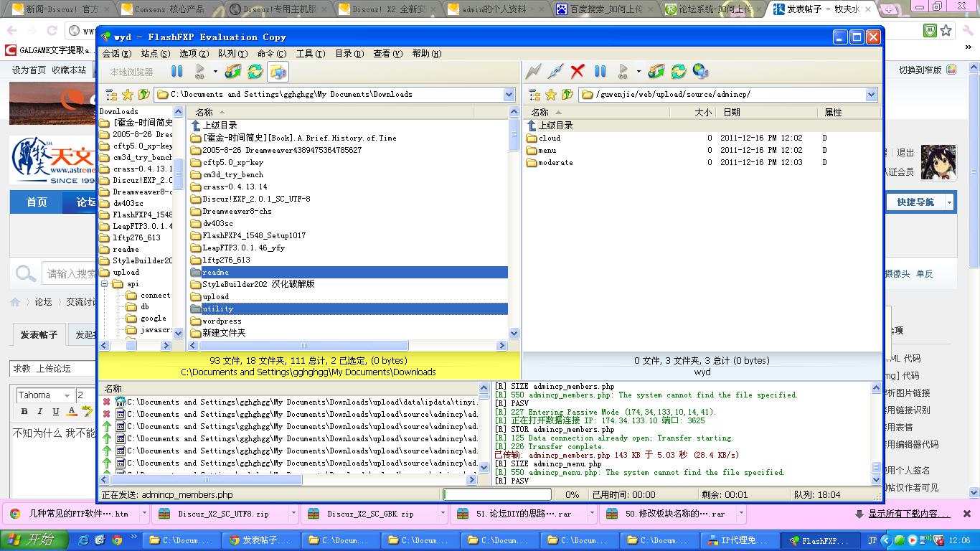This screenshot has width=980, height=551.
Task: Sort the remote list by 大小 column
Action: point(693,113)
